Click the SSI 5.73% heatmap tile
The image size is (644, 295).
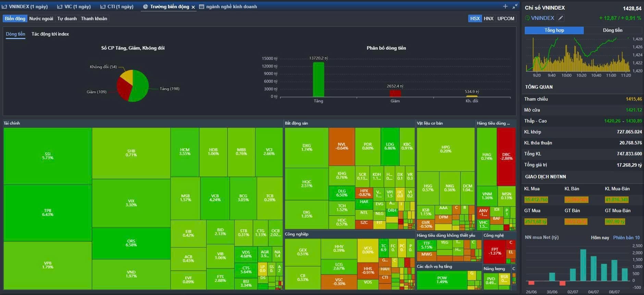(48, 156)
